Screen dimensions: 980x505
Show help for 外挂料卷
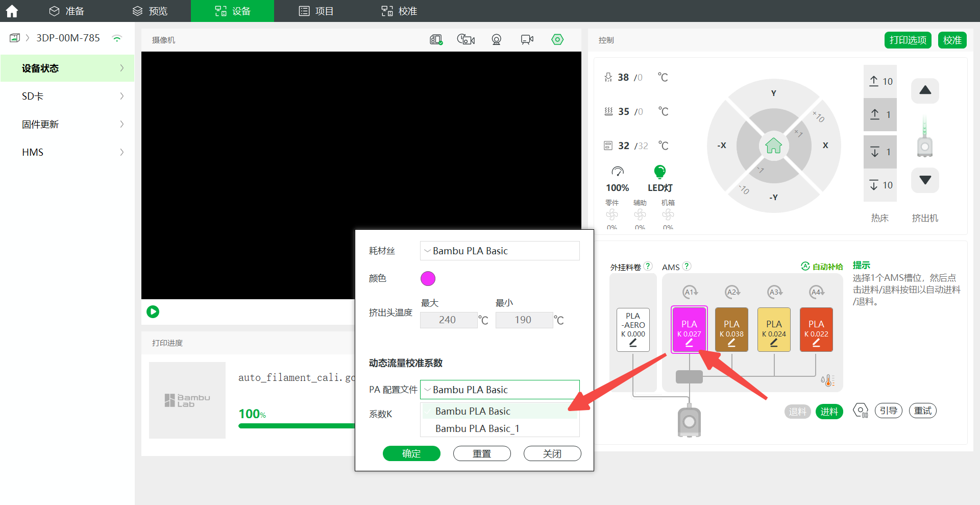point(648,266)
